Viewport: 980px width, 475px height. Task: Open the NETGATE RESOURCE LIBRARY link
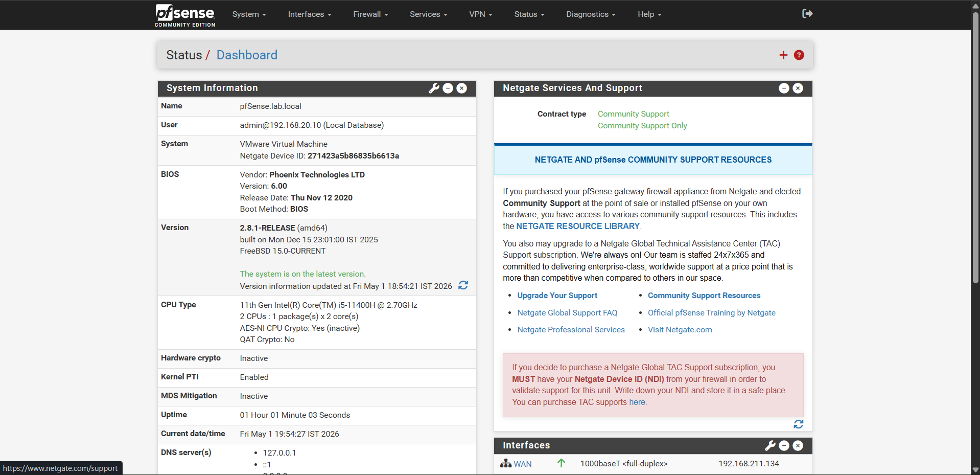coord(578,226)
